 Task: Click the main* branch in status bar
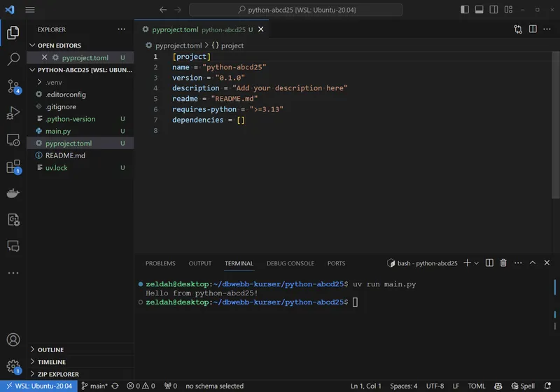pos(94,386)
